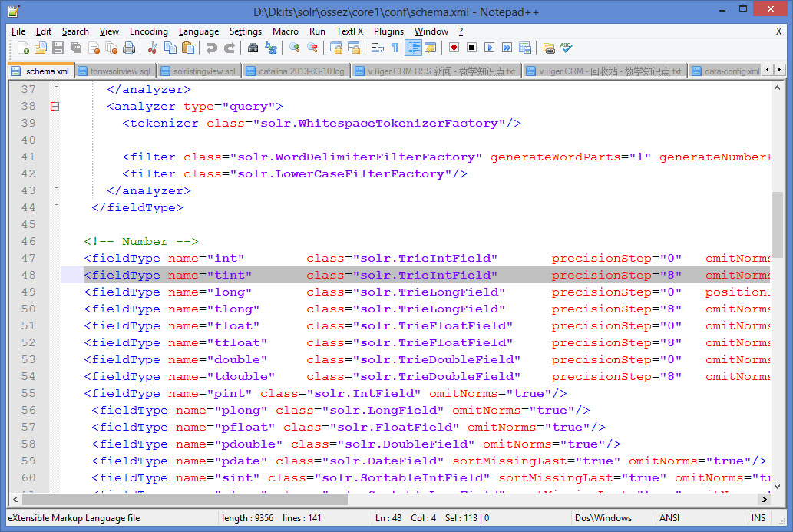Click the vertical scrollbar up arrow
The height and width of the screenshot is (532, 793).
[x=778, y=88]
